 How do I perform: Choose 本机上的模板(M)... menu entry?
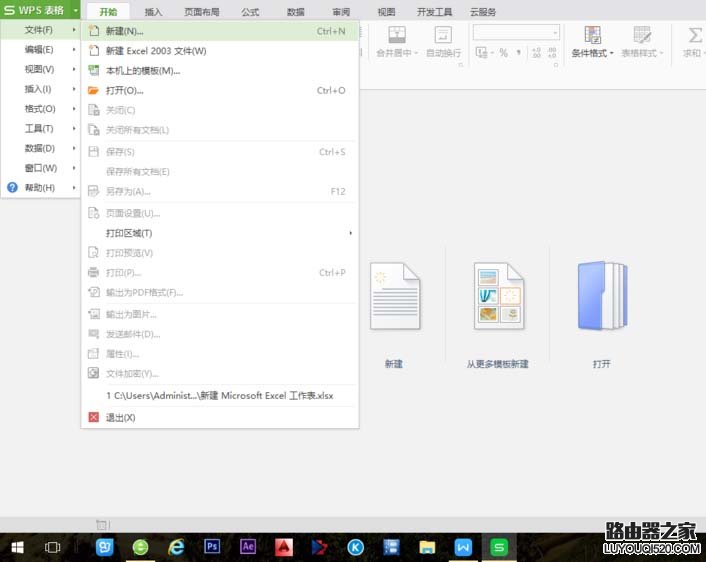point(220,71)
